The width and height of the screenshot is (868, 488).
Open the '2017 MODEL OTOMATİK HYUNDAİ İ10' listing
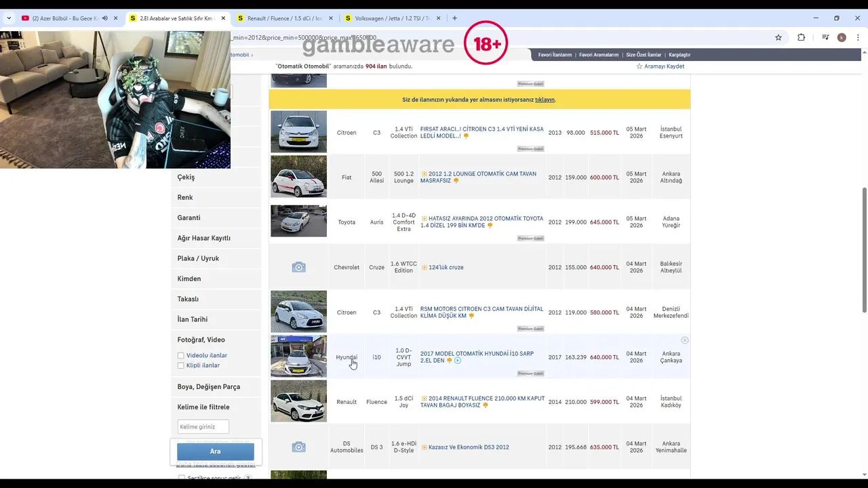coord(477,357)
